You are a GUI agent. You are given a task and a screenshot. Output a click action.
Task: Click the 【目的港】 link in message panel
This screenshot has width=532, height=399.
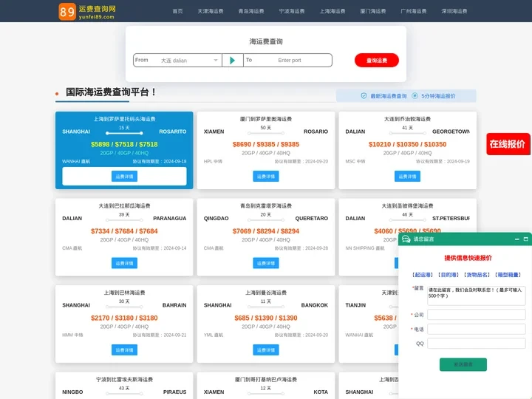click(449, 275)
